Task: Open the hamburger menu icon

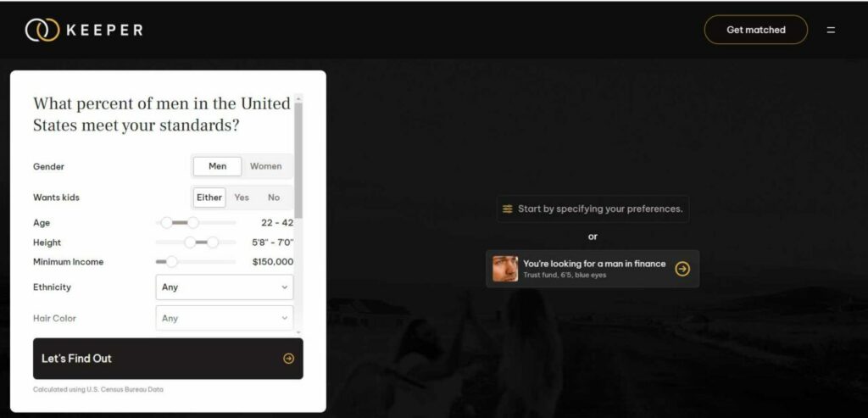Action: 831,30
